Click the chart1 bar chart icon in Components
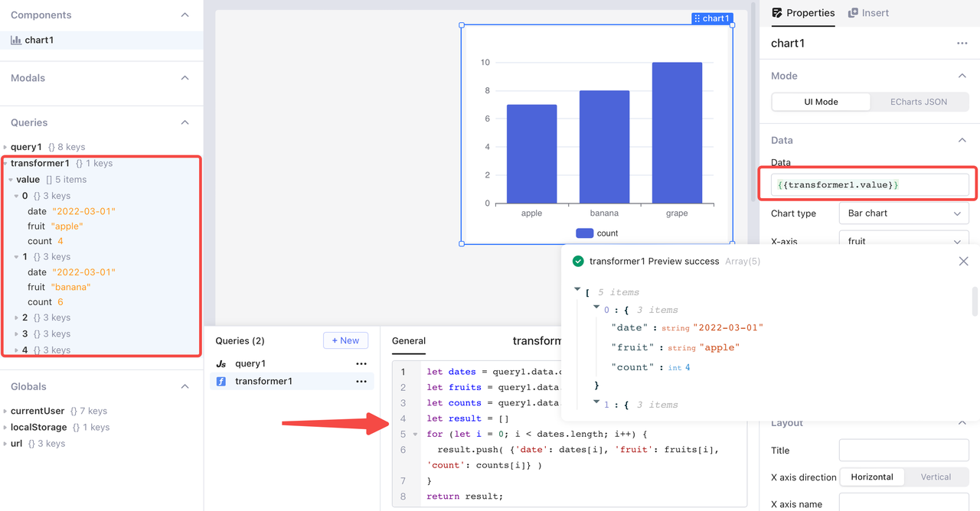 coord(16,40)
